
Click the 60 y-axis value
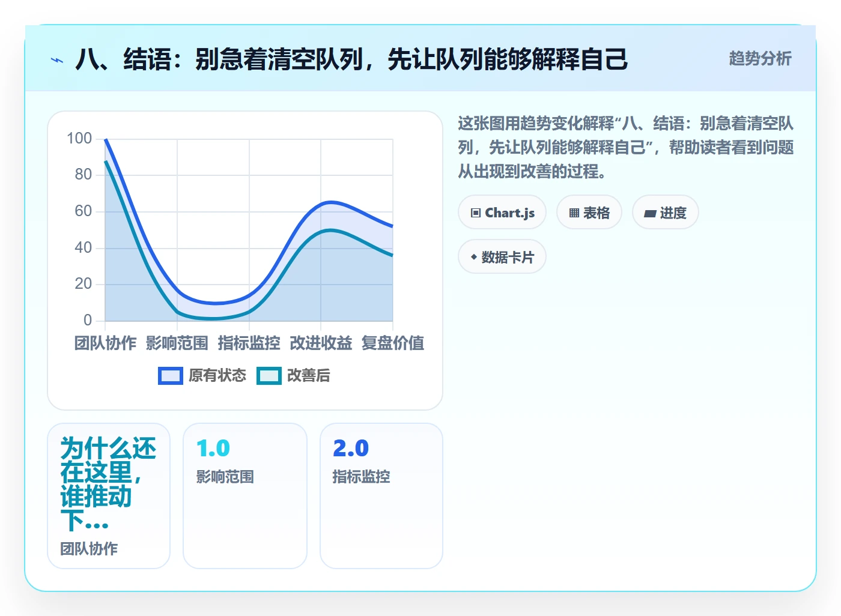(x=83, y=211)
